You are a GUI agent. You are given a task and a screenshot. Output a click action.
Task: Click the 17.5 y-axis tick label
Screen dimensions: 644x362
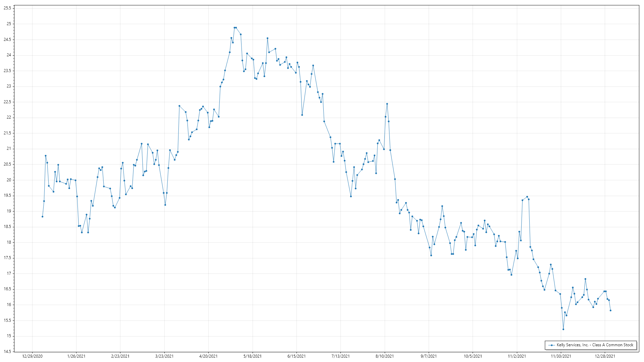(x=7, y=258)
